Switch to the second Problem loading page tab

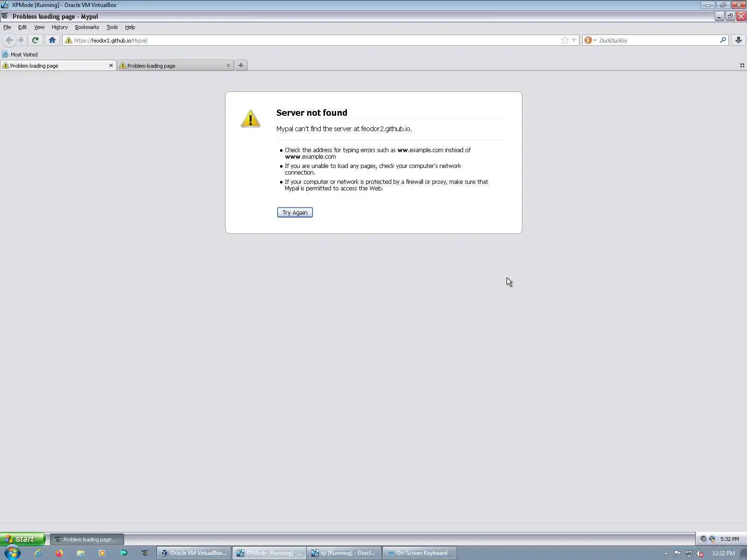coord(175,66)
